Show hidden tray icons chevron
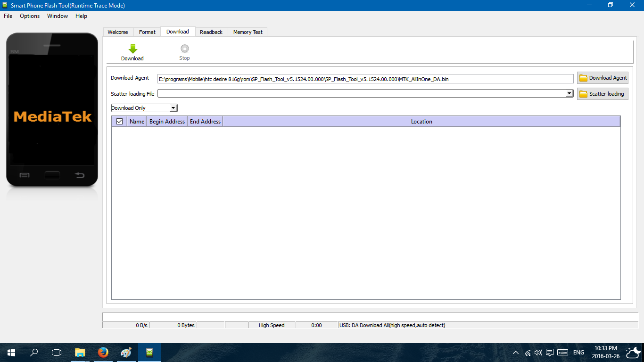The width and height of the screenshot is (644, 362). point(516,353)
